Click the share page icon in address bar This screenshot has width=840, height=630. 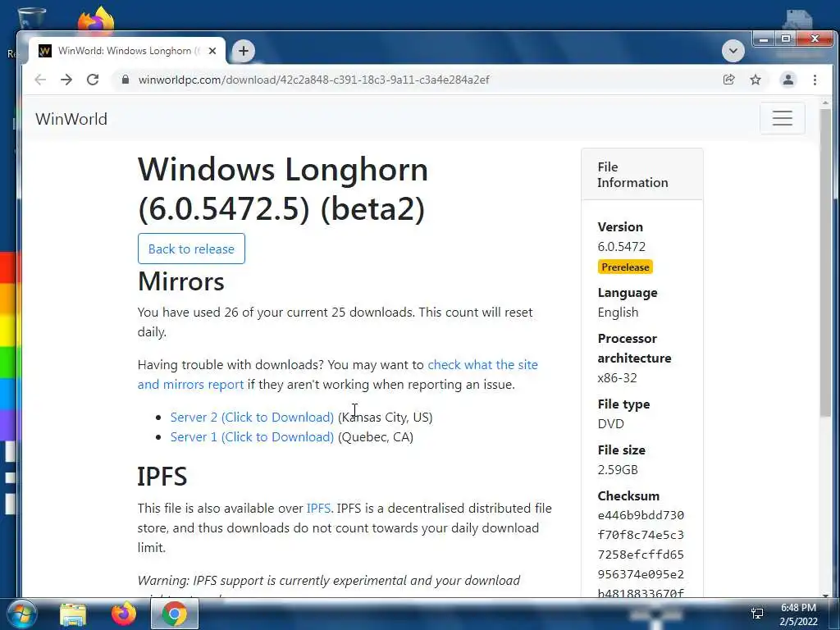click(x=728, y=80)
